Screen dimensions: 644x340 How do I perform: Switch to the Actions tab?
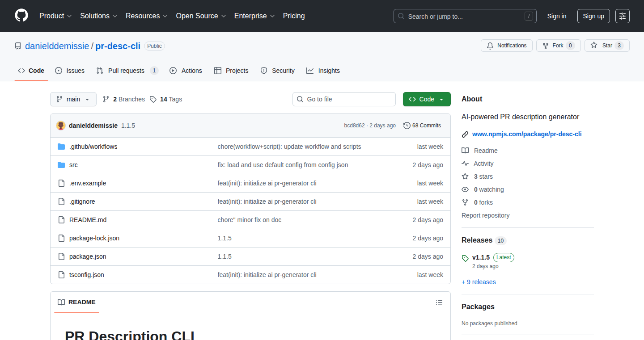[x=186, y=71]
